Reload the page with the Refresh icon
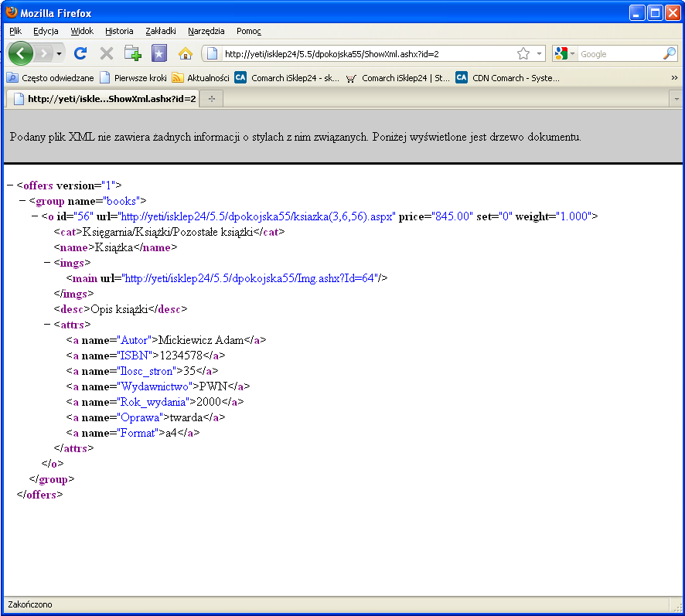 click(80, 53)
